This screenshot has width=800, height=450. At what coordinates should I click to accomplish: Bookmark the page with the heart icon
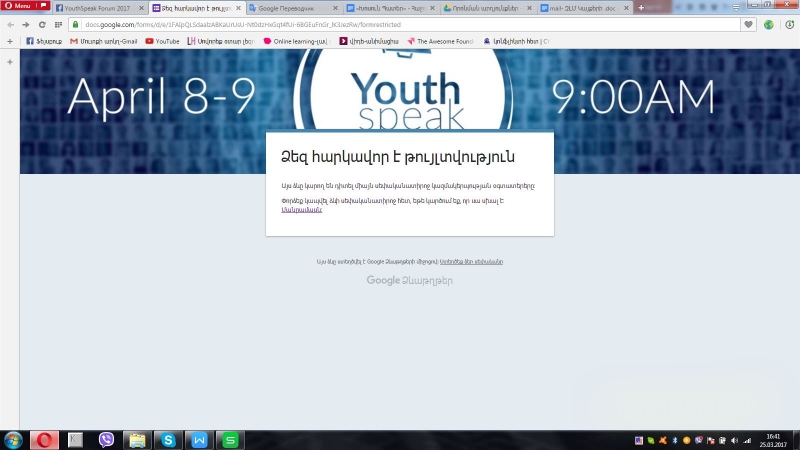point(748,24)
